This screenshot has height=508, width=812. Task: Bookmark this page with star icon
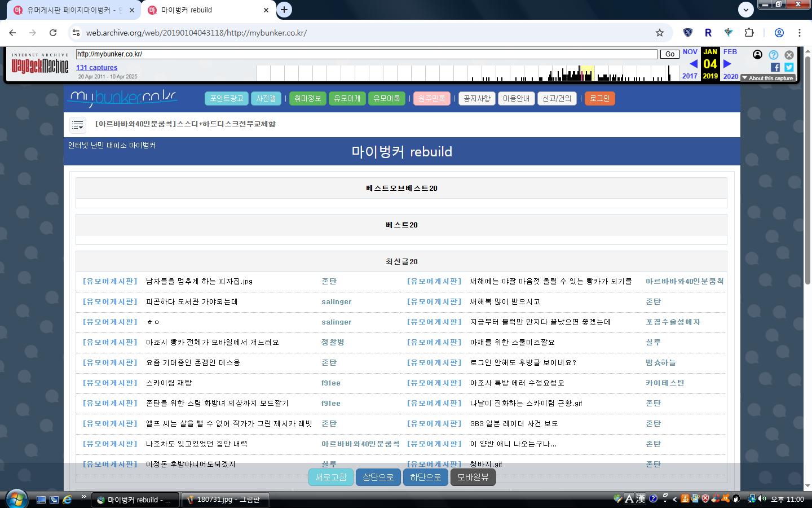click(x=660, y=33)
